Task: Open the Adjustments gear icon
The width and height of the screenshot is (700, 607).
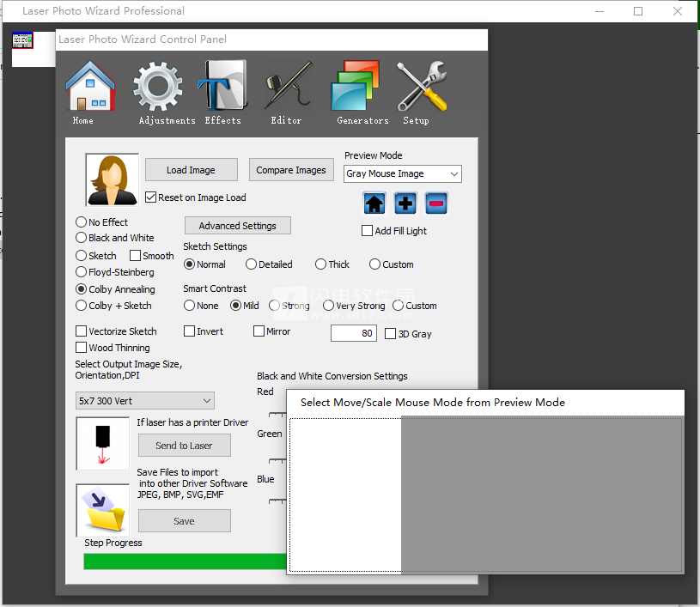Action: 157,86
